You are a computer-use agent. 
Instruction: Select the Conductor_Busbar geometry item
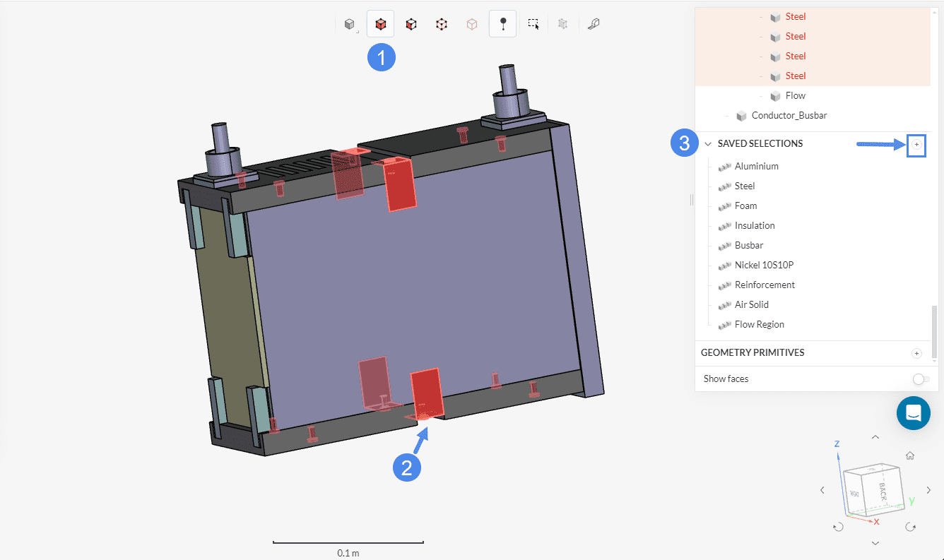click(x=789, y=116)
